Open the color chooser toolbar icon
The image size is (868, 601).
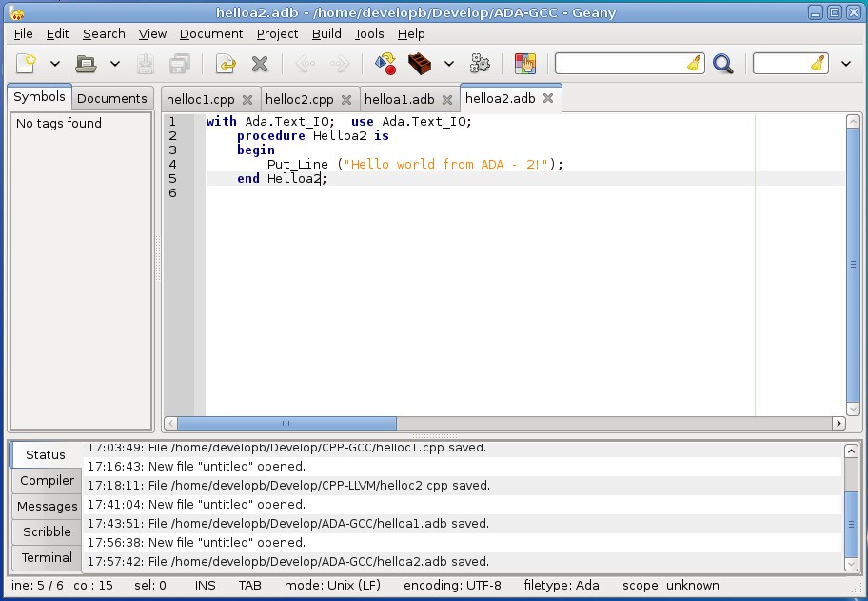point(525,64)
